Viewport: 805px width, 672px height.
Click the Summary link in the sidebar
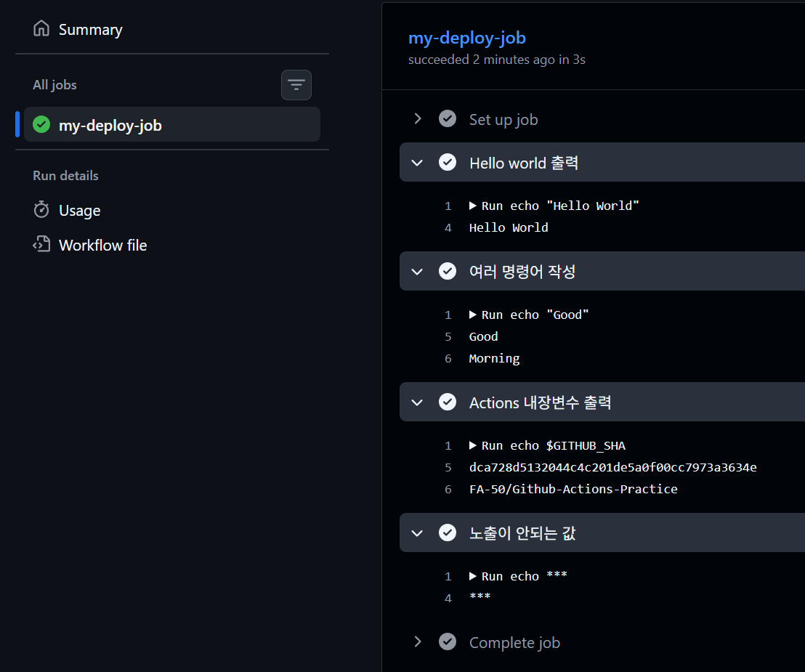(x=90, y=30)
